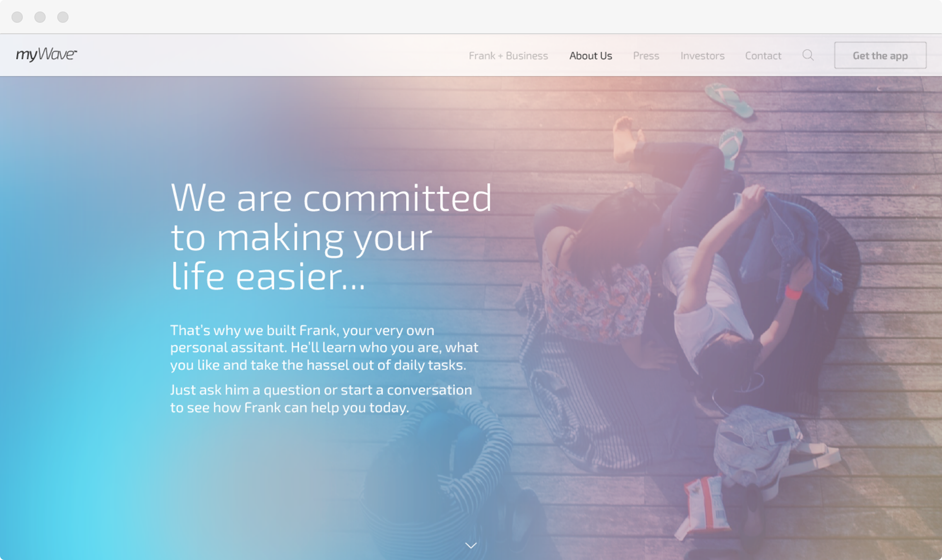Viewport: 942px width, 560px height.
Task: Select the About Us nav item
Action: point(591,56)
